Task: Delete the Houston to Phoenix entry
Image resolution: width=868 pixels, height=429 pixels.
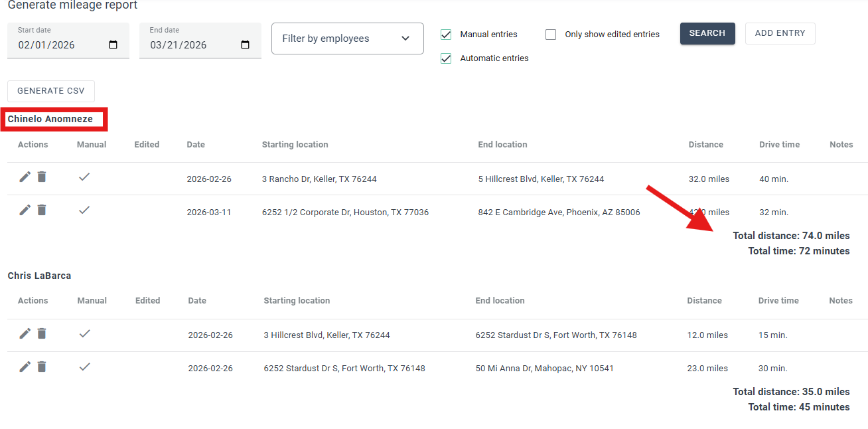Action: [x=42, y=210]
